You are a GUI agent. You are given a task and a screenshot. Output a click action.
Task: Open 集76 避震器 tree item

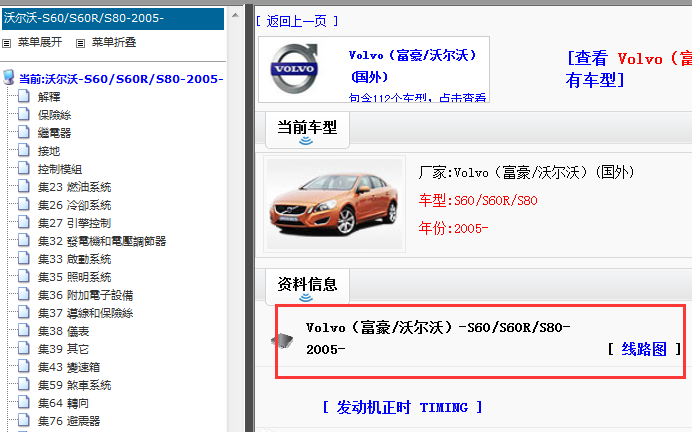coord(69,421)
